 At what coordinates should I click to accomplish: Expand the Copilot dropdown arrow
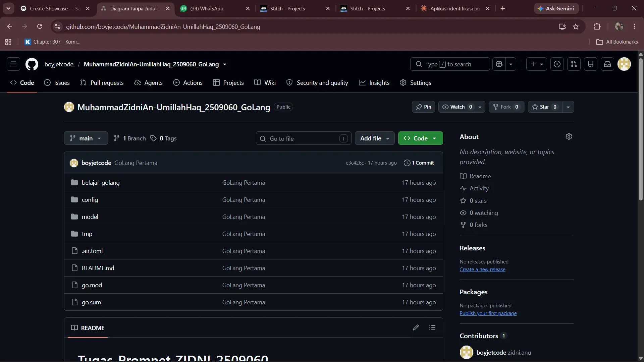tap(511, 64)
